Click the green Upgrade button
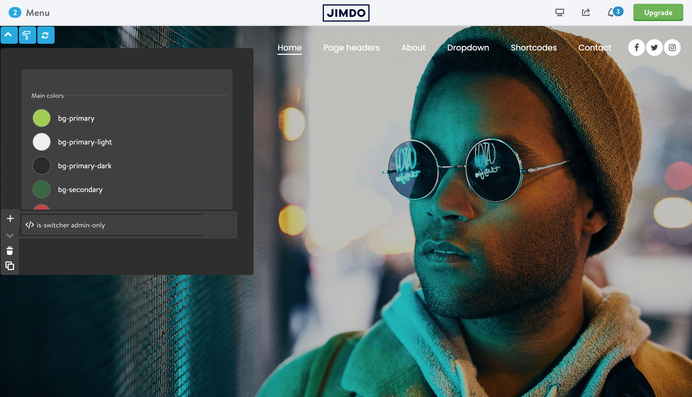Screen dimensions: 692x397 coord(658,12)
